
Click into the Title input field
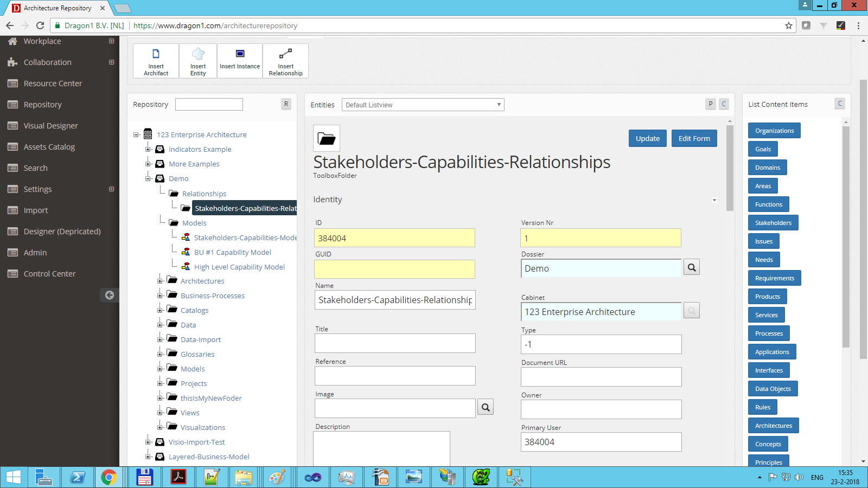[395, 343]
